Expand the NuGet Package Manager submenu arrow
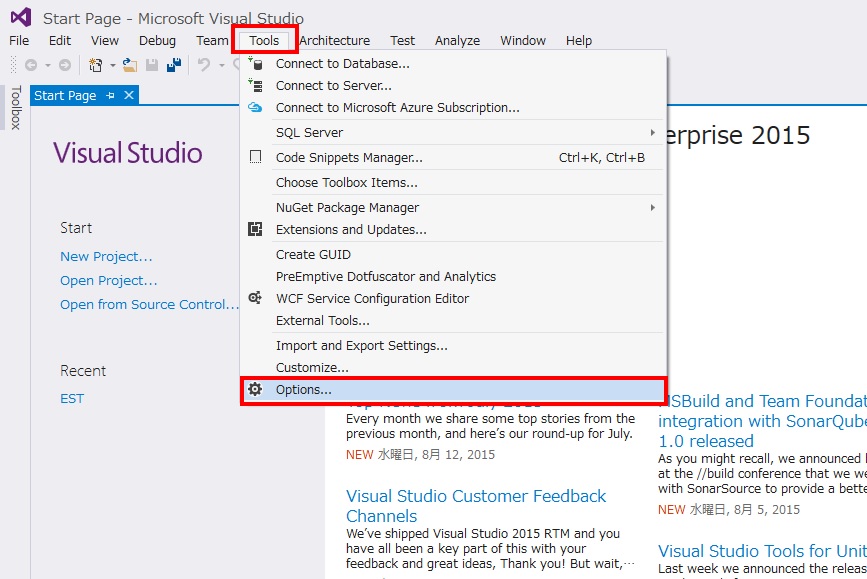Viewport: 867px width, 579px height. point(652,207)
